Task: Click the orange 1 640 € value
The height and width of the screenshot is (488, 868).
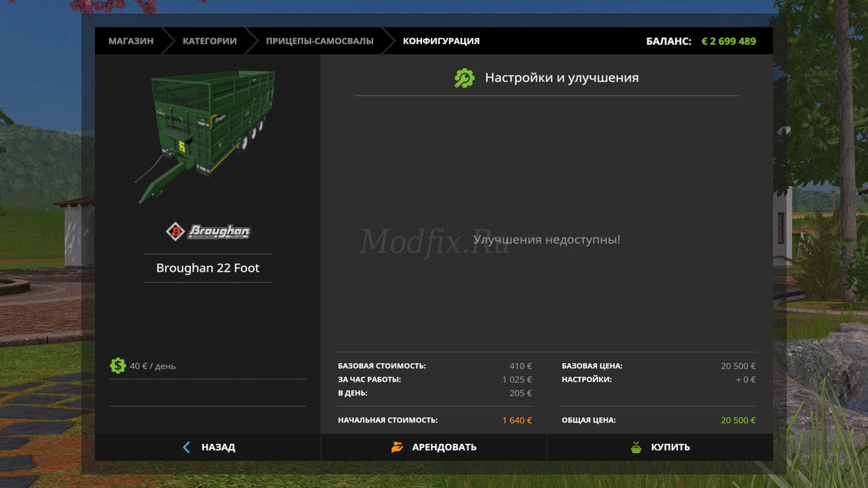Action: pyautogui.click(x=517, y=420)
